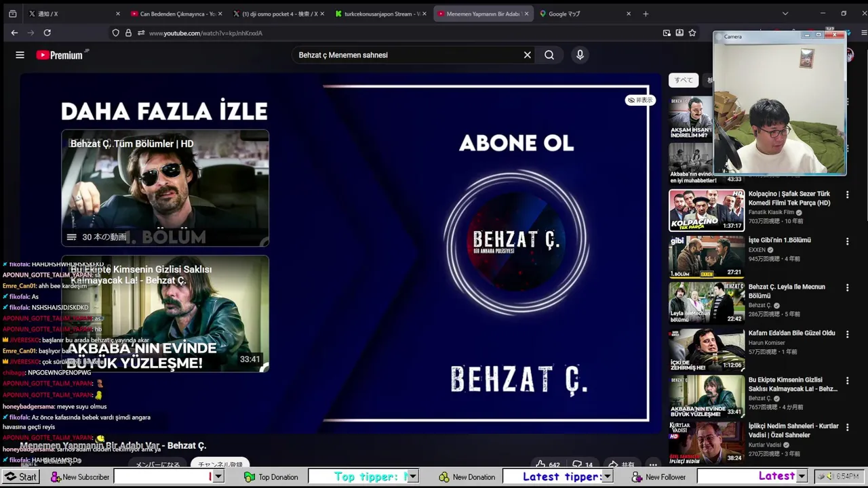Open the YouTube hamburger guide menu

[20, 55]
